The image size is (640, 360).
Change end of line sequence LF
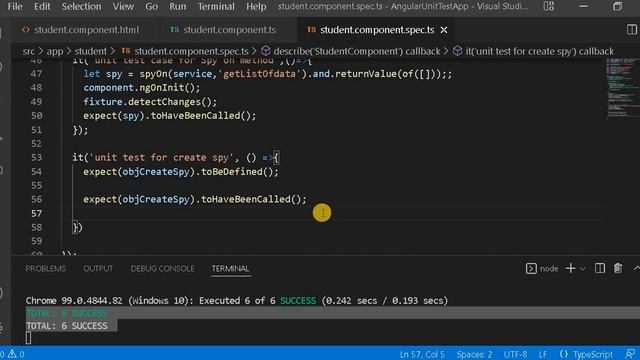pyautogui.click(x=542, y=354)
